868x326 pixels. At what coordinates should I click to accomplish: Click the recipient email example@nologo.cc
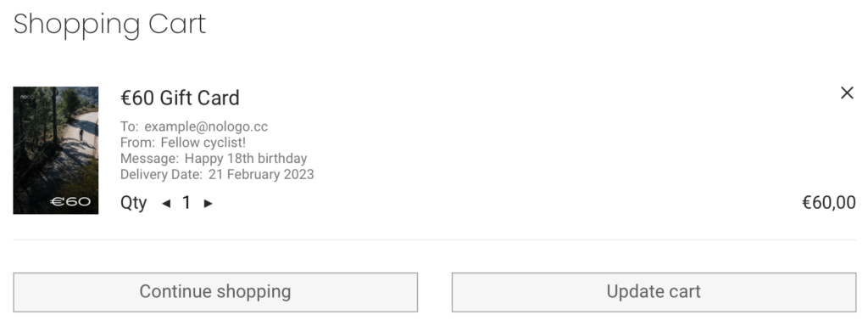tap(206, 126)
